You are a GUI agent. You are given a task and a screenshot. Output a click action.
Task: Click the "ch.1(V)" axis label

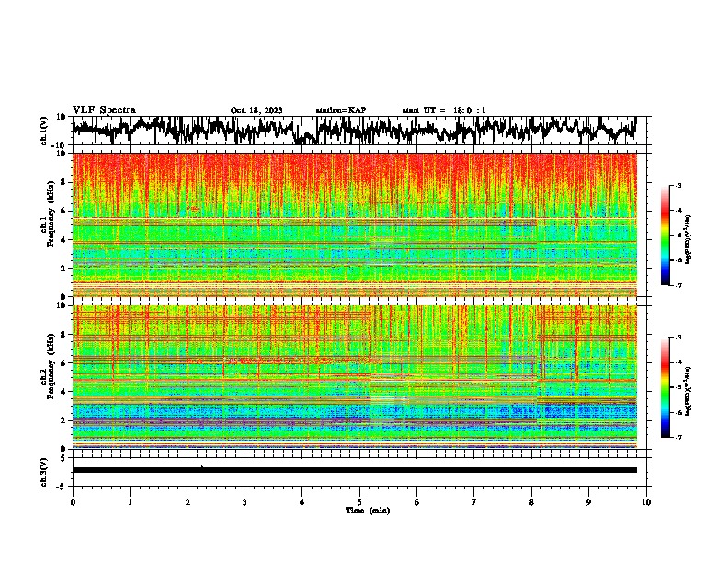(x=45, y=131)
